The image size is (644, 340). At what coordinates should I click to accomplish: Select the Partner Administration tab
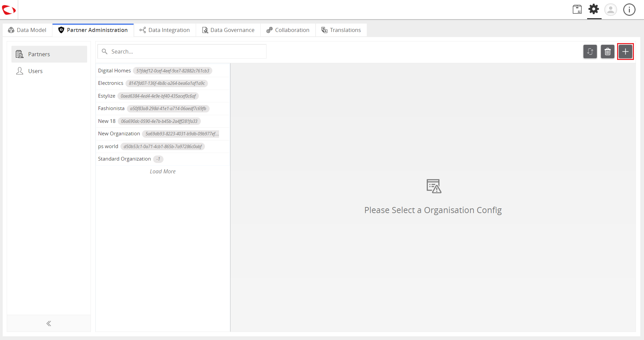coord(93,30)
